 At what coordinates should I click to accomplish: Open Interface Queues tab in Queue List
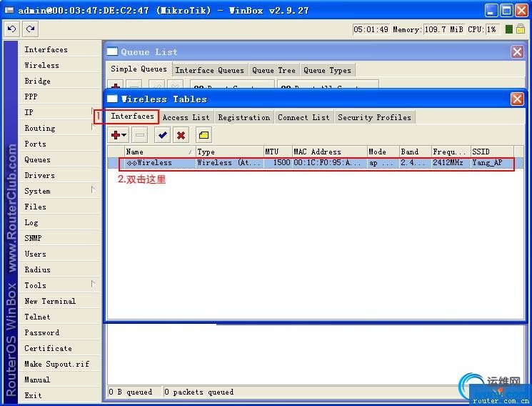coord(210,70)
